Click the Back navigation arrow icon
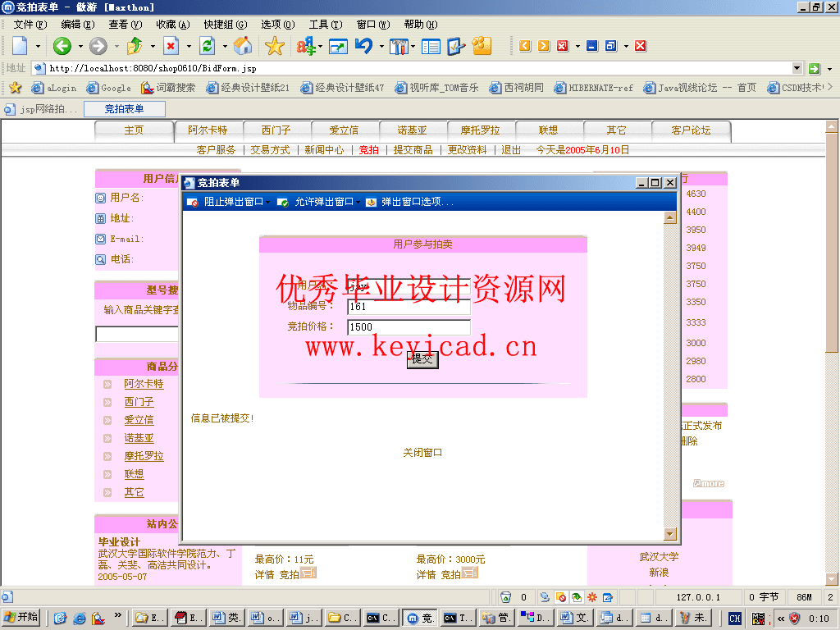The width and height of the screenshot is (840, 630). [62, 46]
